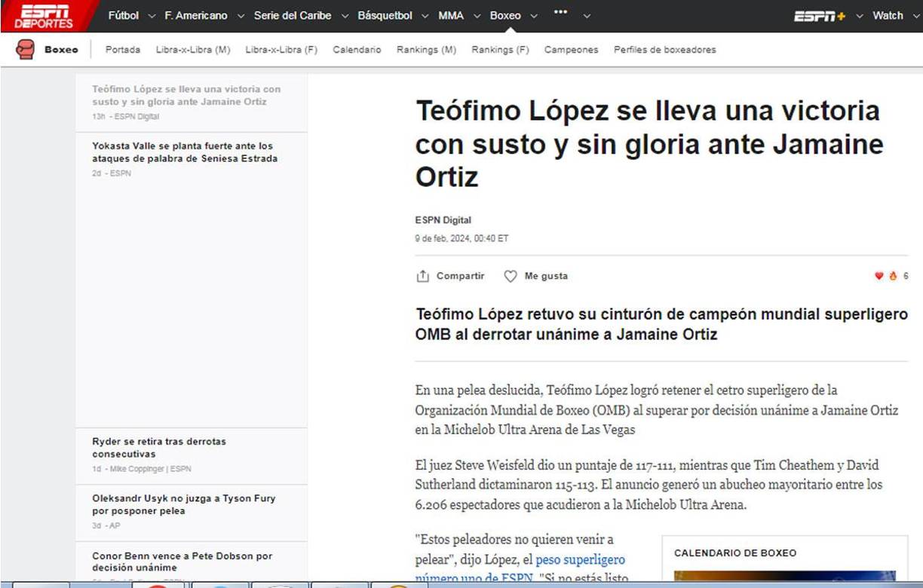Open the Yokasta Valle sidebar article

(185, 152)
